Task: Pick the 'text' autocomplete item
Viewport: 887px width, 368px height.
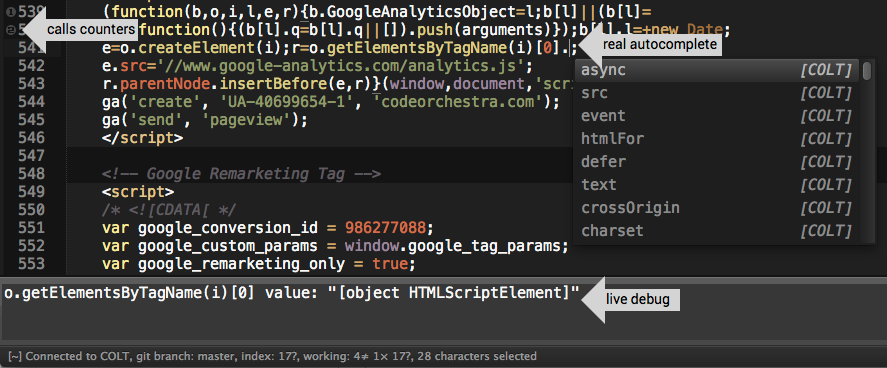Action: point(717,185)
